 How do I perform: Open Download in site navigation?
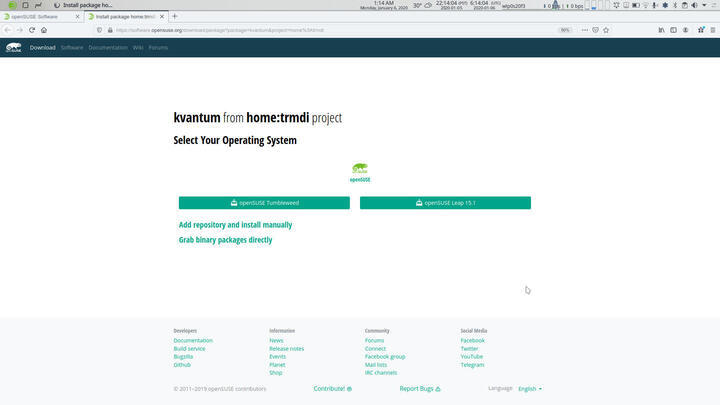(42, 47)
